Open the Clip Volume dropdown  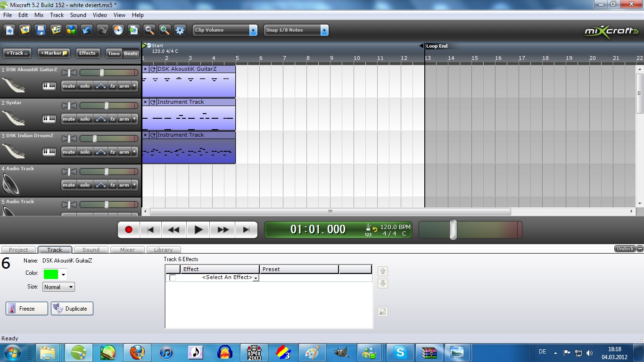point(225,30)
